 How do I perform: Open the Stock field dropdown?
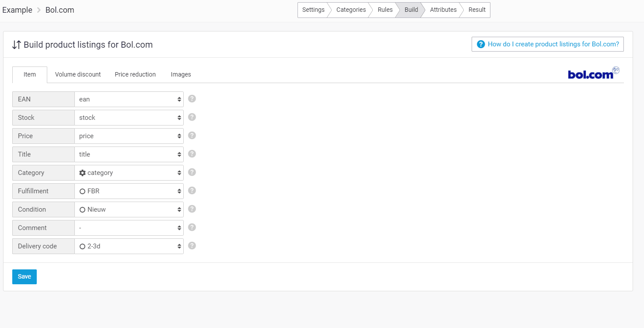click(x=129, y=118)
